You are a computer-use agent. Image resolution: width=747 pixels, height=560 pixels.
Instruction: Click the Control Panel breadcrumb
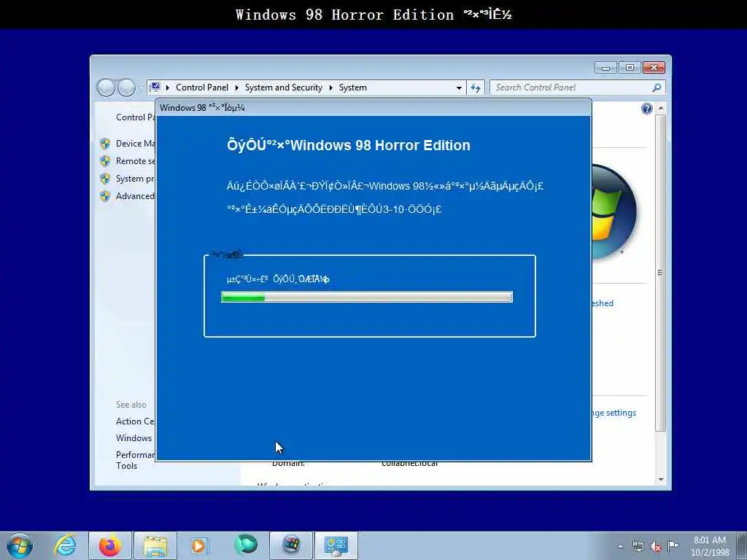point(202,87)
